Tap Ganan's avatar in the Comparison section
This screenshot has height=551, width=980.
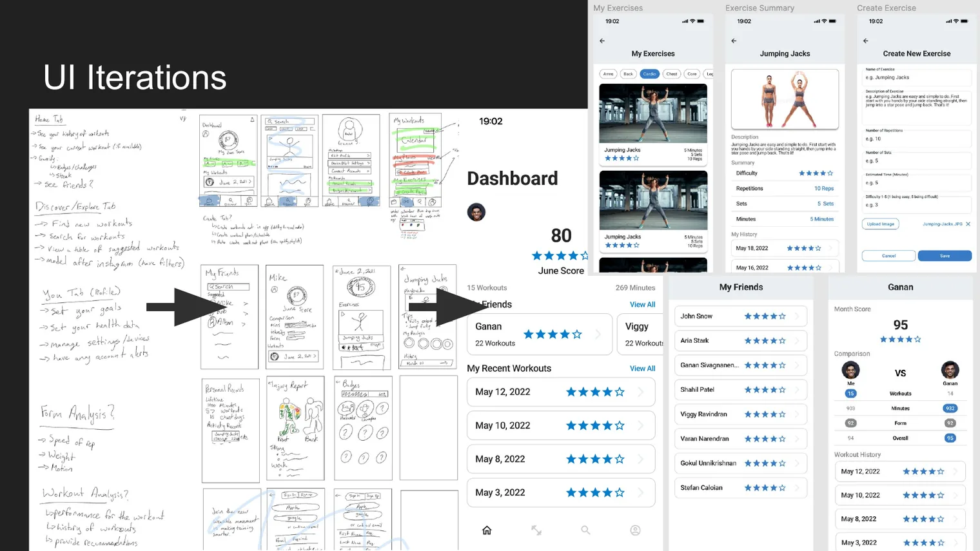tap(950, 370)
